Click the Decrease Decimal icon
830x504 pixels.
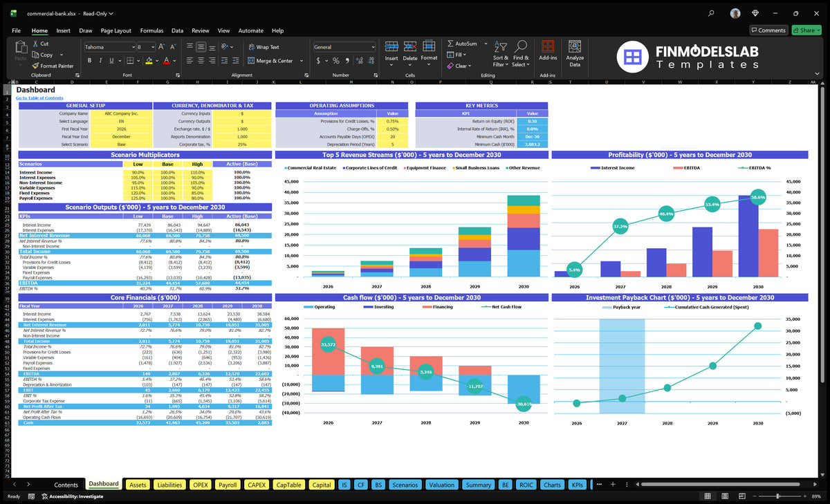click(369, 61)
